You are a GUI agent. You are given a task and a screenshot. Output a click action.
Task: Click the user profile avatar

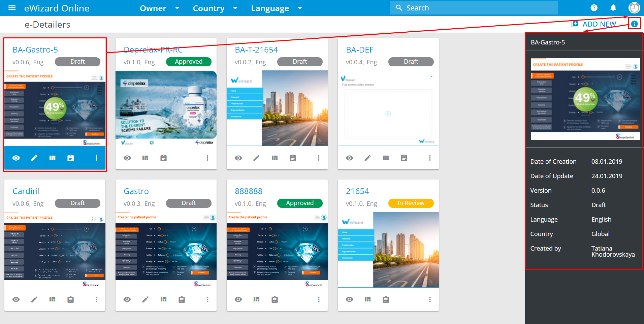[x=634, y=8]
